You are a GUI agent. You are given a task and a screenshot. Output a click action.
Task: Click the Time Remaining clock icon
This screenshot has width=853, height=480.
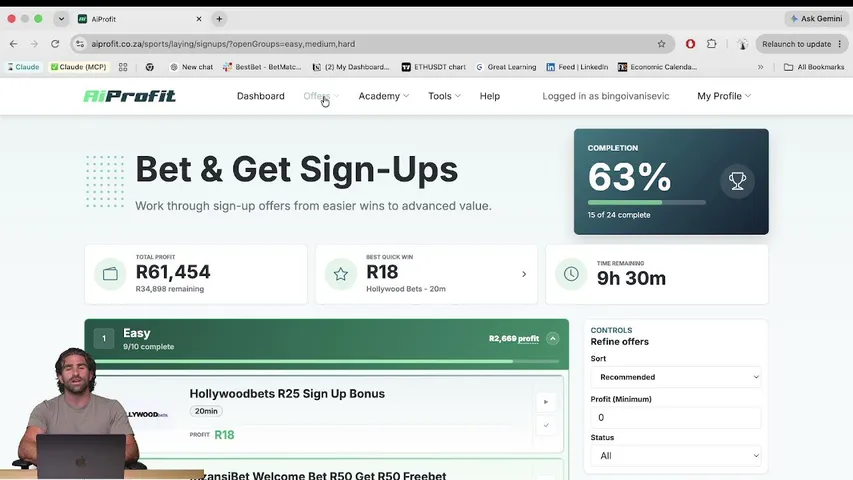(571, 274)
